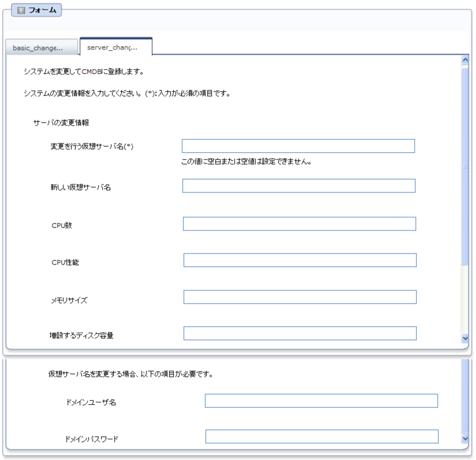
Task: Click the lower panel's scroll down arrow
Action: pyautogui.click(x=465, y=439)
